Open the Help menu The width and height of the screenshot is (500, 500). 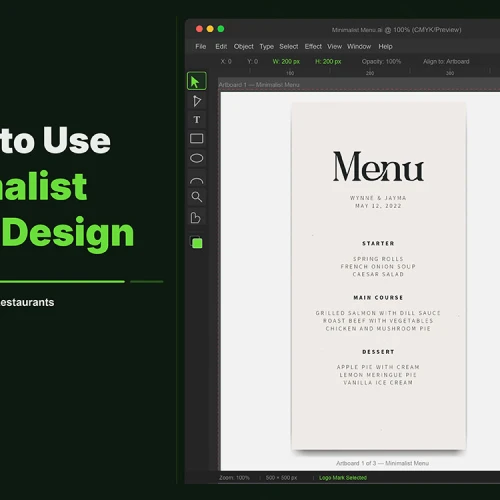tap(385, 47)
